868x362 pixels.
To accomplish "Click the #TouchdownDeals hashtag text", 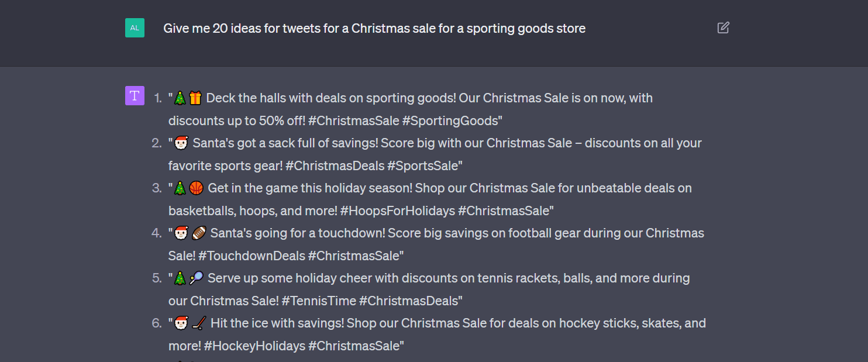I will (252, 256).
